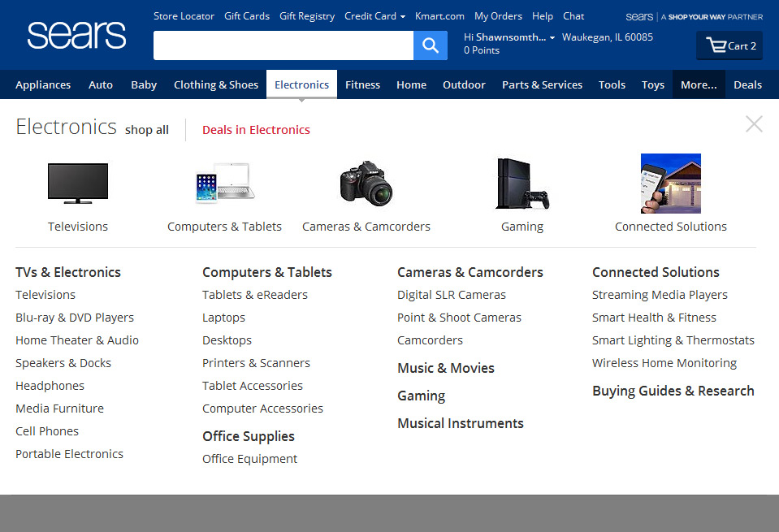Click Tablet Accessories link
Image resolution: width=779 pixels, height=532 pixels.
tap(253, 386)
